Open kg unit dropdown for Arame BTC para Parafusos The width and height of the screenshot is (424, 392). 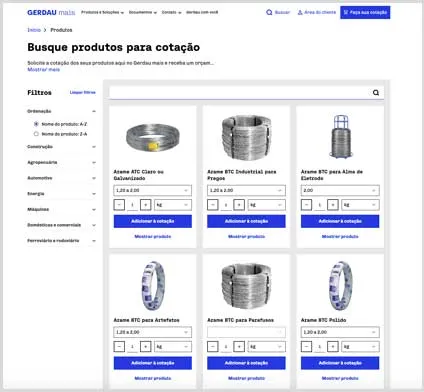(267, 347)
